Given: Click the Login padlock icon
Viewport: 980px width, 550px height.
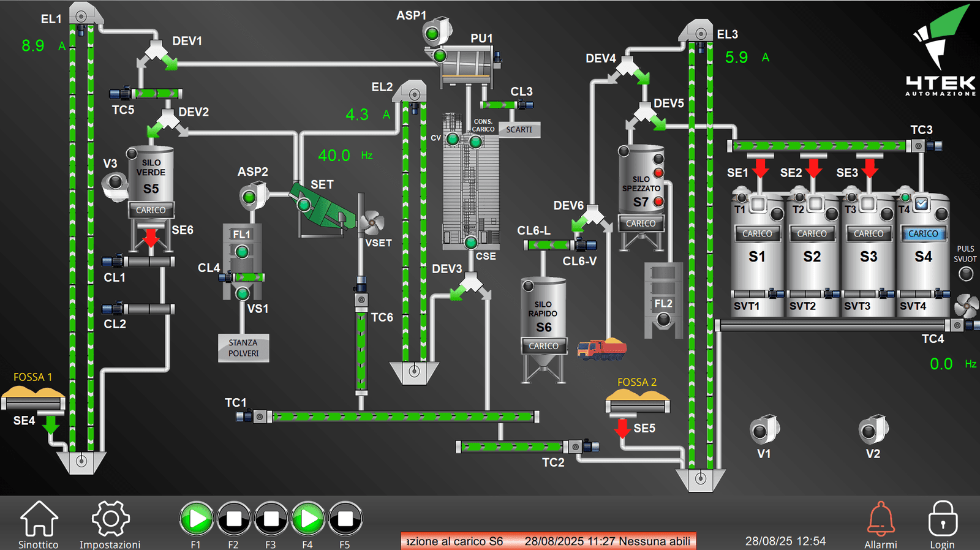Looking at the screenshot, I should point(942,519).
